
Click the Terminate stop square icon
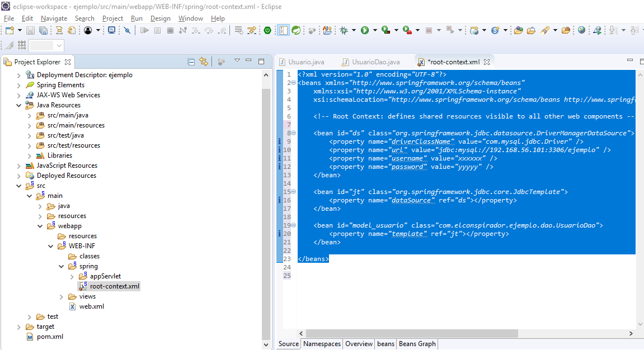pos(170,30)
